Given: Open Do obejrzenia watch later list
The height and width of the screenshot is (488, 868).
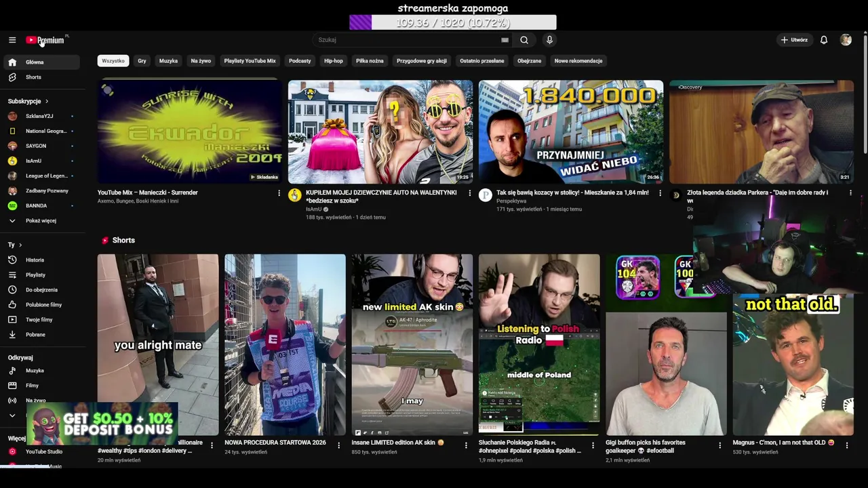Looking at the screenshot, I should (41, 290).
